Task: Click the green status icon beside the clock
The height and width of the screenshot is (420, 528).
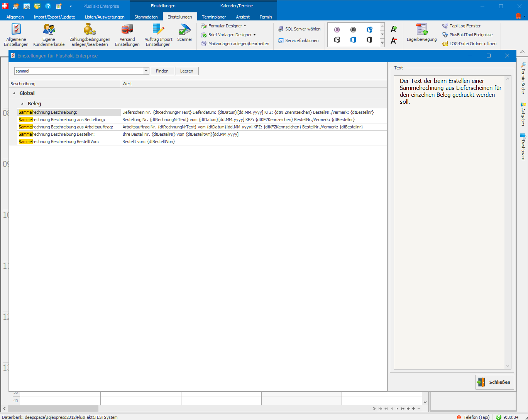Action: point(499,417)
